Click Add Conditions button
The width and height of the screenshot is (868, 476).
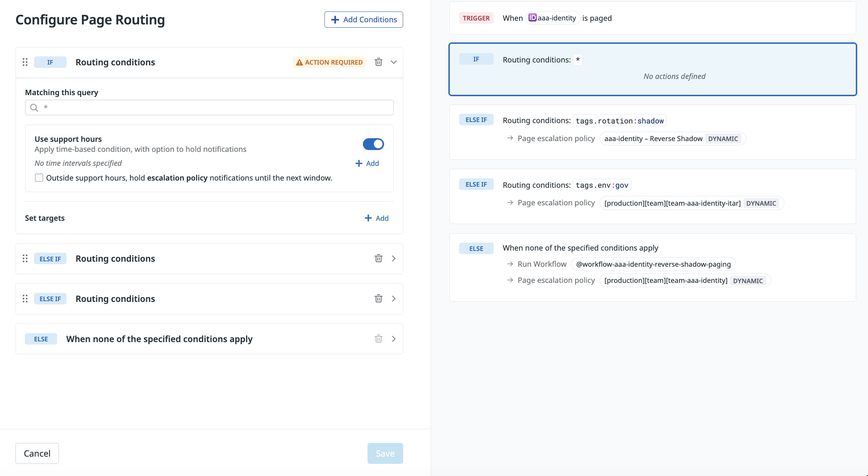364,19
